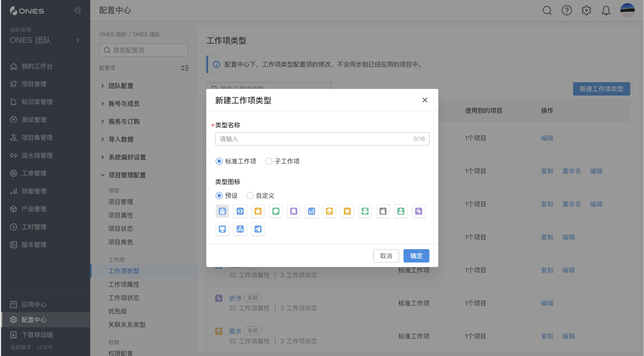This screenshot has width=644, height=356.
Task: Pick the blue bar chart preset icon
Action: click(311, 211)
